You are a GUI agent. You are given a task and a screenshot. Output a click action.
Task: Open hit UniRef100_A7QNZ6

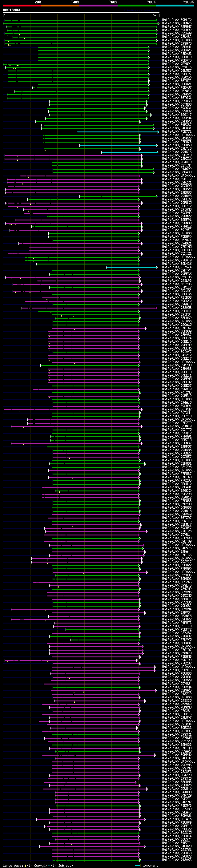click(x=177, y=23)
